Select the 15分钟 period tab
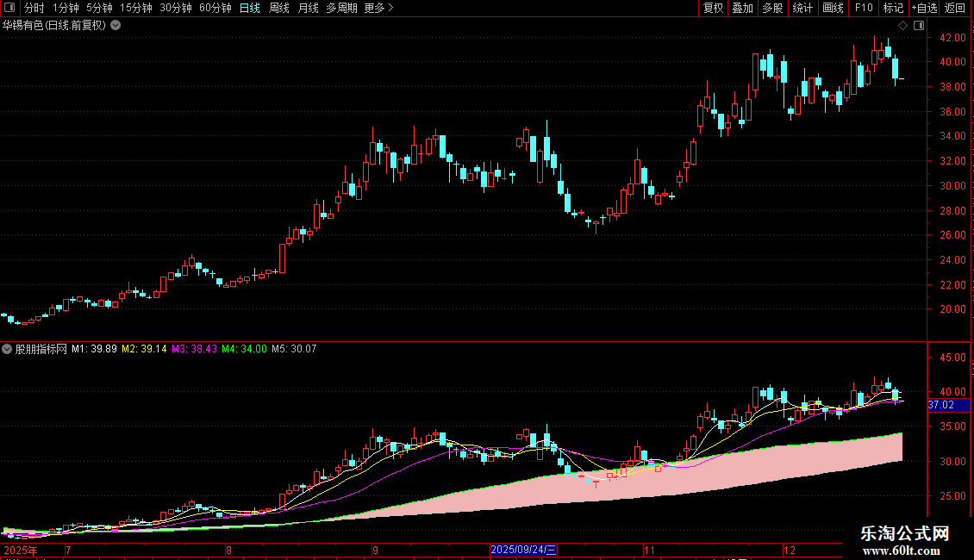The height and width of the screenshot is (560, 974). pos(135,8)
